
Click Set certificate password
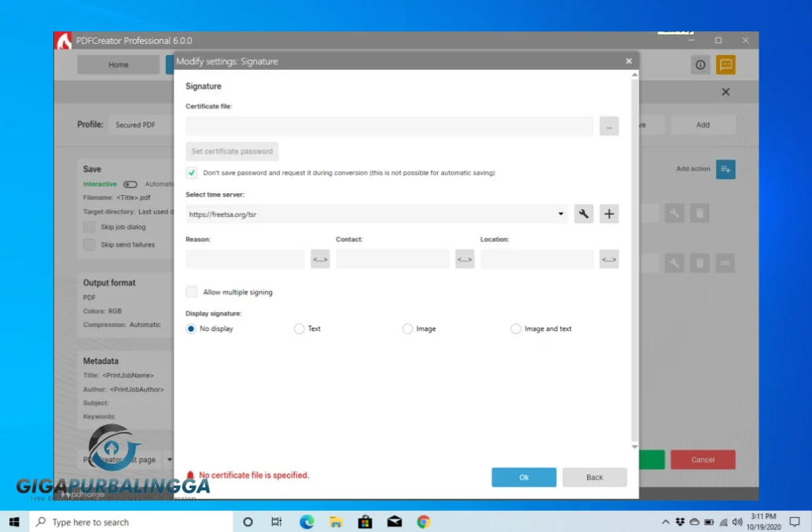(231, 151)
